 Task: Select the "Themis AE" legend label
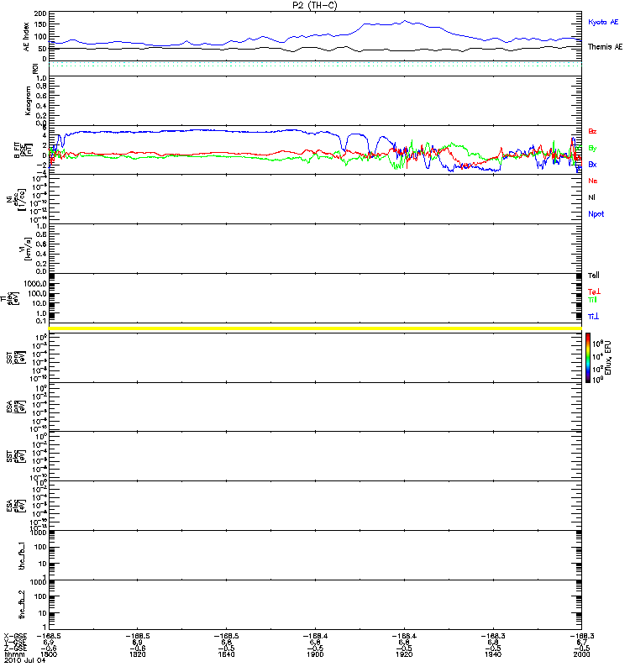click(x=605, y=47)
